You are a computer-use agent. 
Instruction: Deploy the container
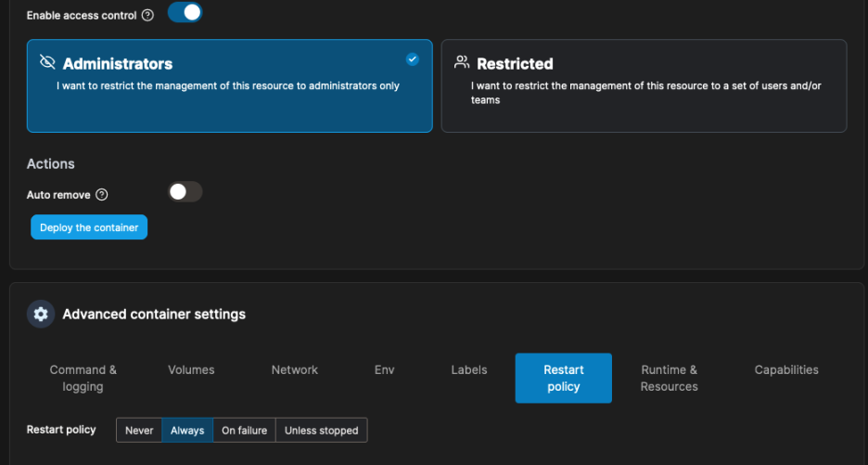pos(89,227)
